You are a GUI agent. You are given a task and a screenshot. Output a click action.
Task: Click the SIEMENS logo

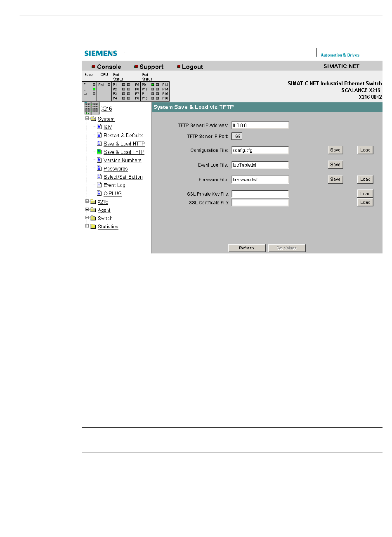101,53
